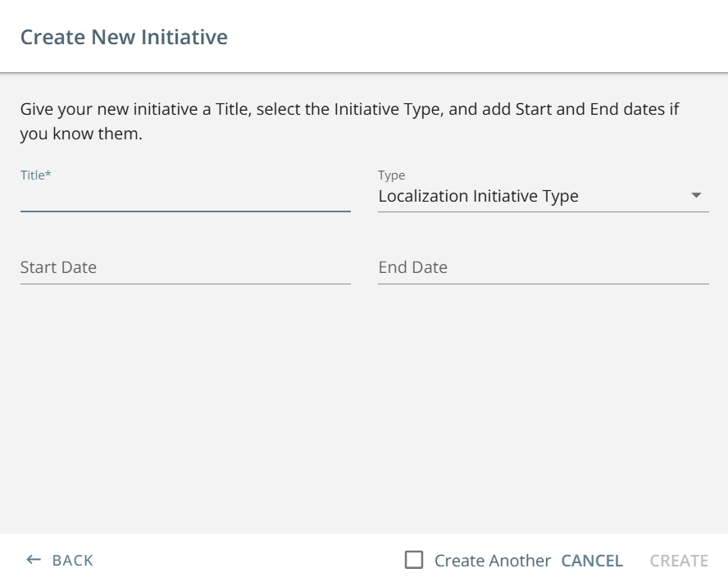Click the empty gray dialog body area
The image size is (728, 582).
[x=364, y=410]
